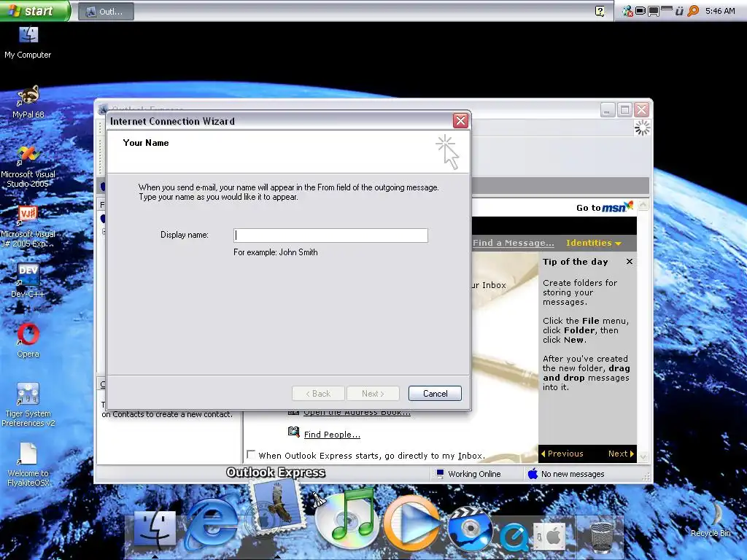Click Cancel in the Internet Connection Wizard
Image resolution: width=747 pixels, height=560 pixels.
point(435,393)
